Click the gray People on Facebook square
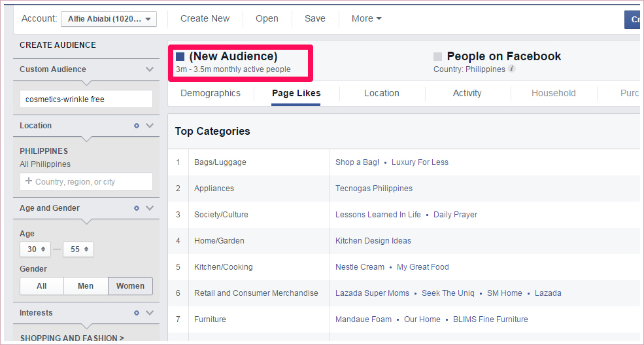Screen dimensions: 644x345 (438, 57)
